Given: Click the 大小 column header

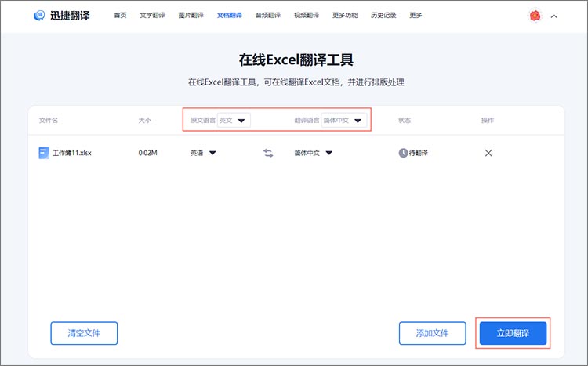Looking at the screenshot, I should tap(145, 121).
